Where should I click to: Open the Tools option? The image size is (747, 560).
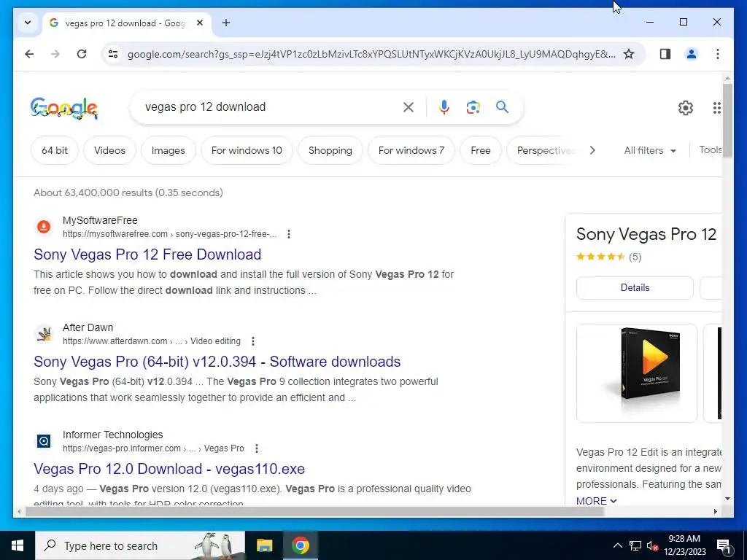coord(711,150)
